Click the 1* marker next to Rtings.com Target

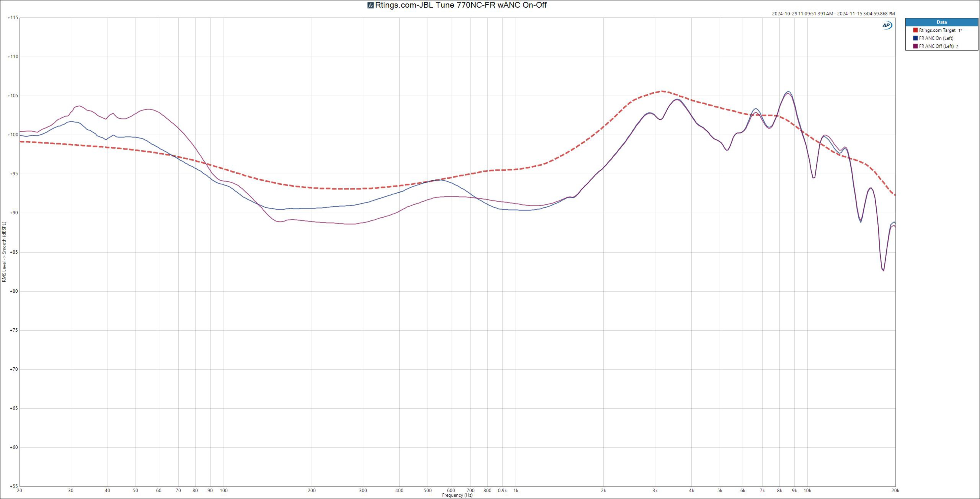pyautogui.click(x=960, y=30)
